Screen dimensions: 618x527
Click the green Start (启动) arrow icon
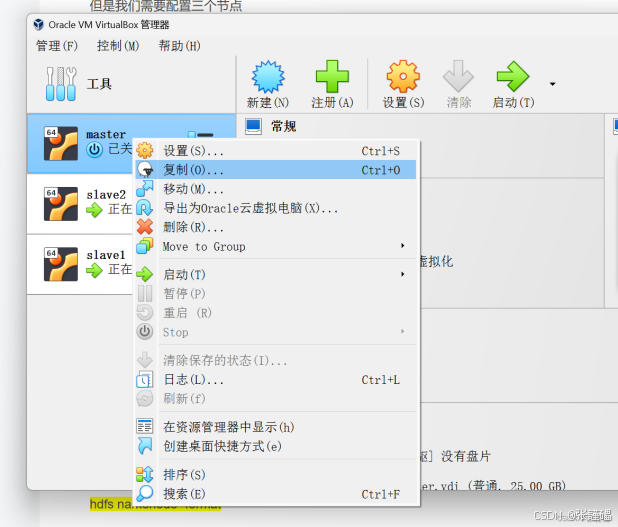tap(513, 76)
